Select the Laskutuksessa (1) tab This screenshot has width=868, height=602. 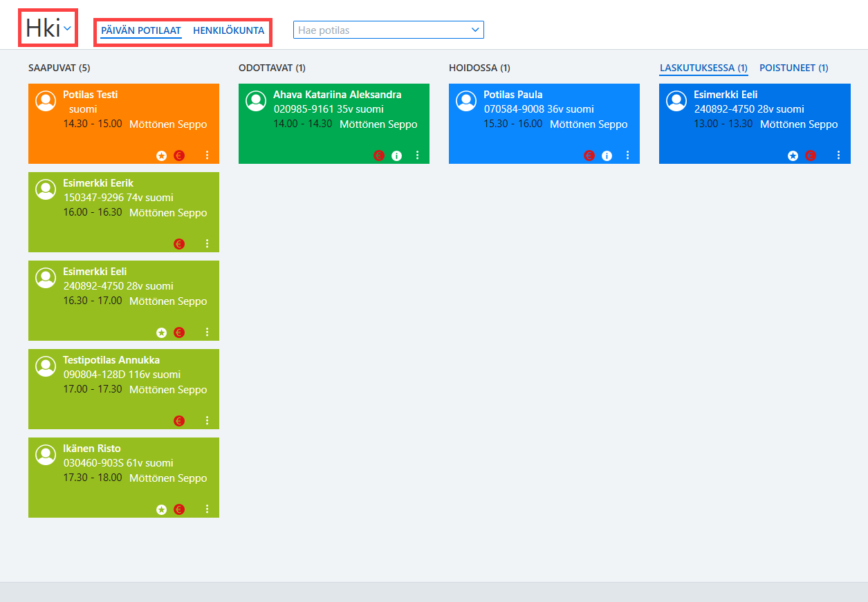click(704, 68)
